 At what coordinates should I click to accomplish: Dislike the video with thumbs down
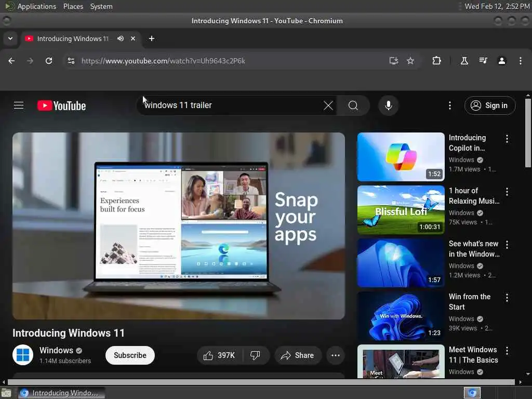click(x=256, y=355)
